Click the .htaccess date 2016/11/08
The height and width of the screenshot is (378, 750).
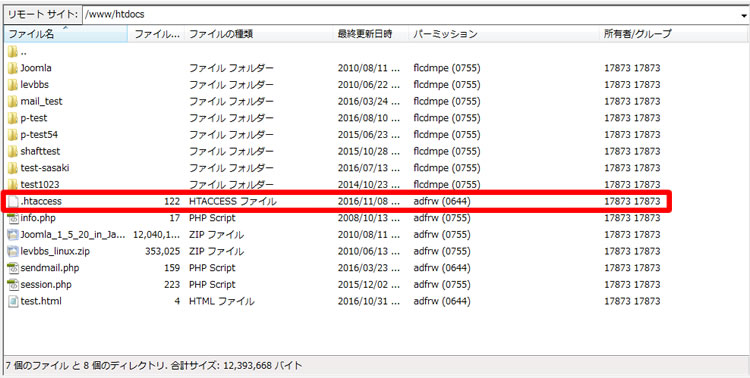pos(369,201)
